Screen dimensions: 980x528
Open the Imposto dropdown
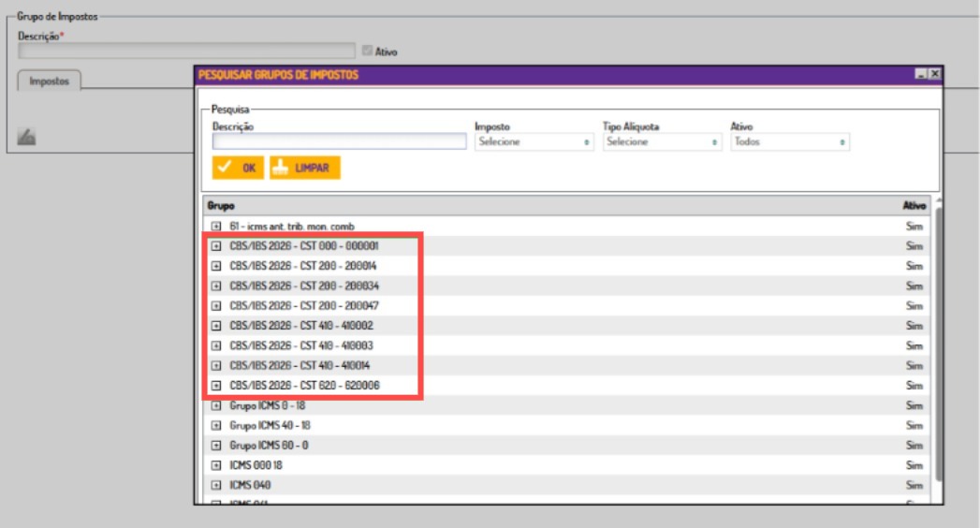click(x=534, y=142)
